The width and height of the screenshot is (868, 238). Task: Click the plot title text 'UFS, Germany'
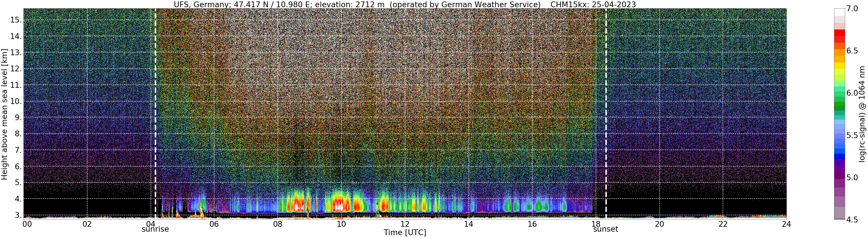point(202,4)
